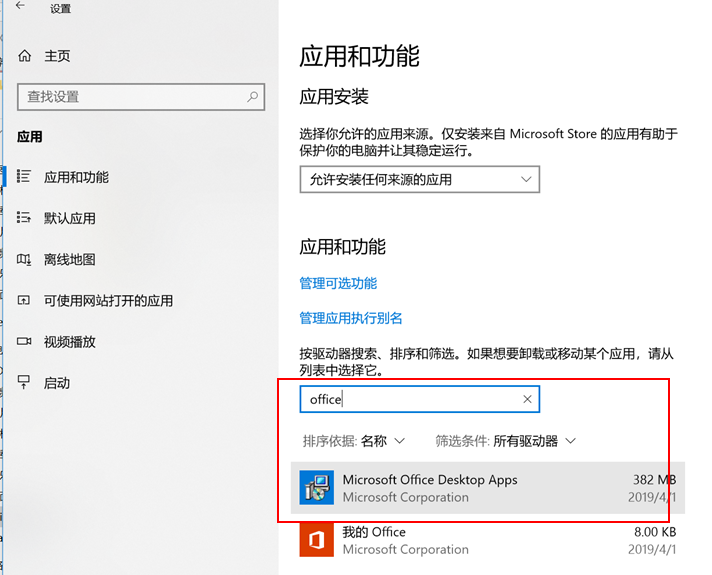Click the 主页 home icon

point(25,56)
